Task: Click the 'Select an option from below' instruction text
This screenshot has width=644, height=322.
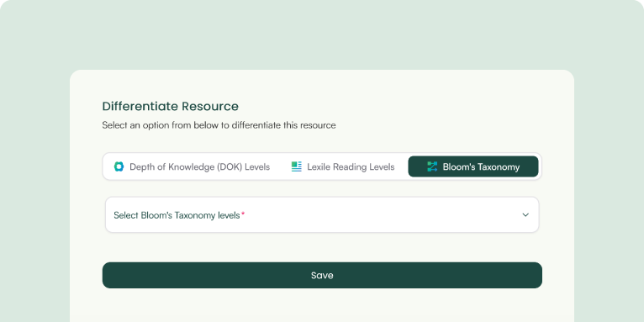Action: click(219, 125)
